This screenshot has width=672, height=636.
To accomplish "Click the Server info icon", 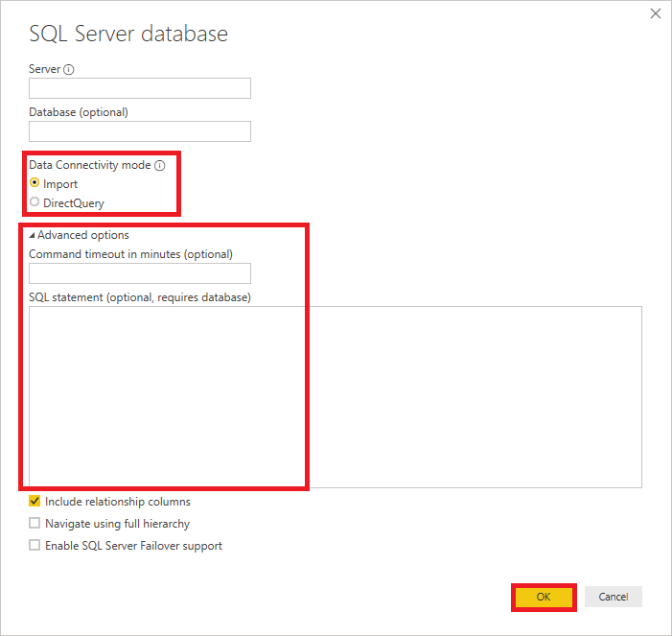I will click(x=69, y=69).
